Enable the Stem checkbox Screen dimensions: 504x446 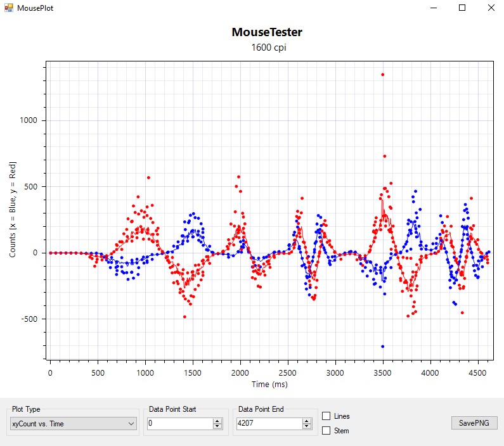(326, 431)
